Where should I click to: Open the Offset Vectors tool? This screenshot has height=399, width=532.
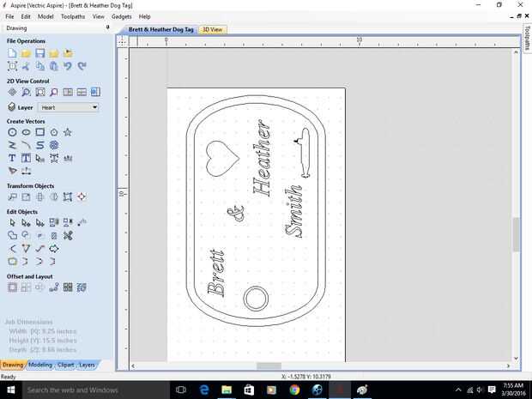click(12, 287)
